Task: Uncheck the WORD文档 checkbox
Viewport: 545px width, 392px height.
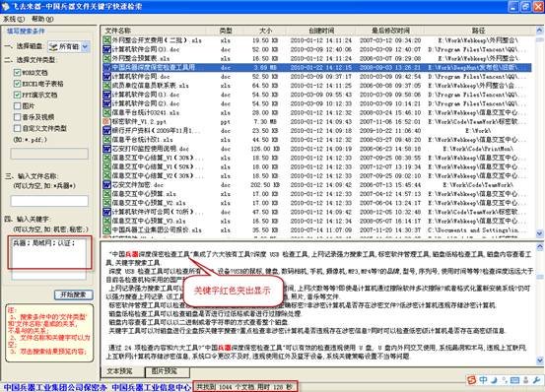Action: (18, 72)
